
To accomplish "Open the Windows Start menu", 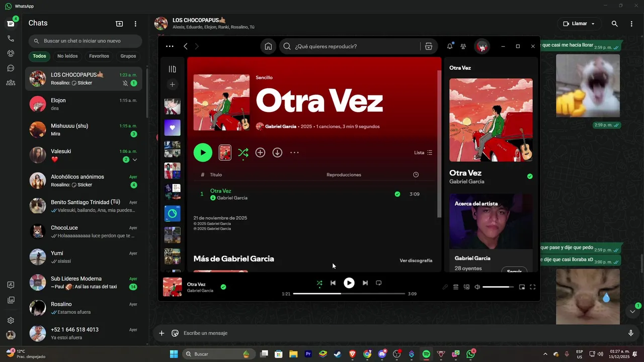I will pos(174,354).
